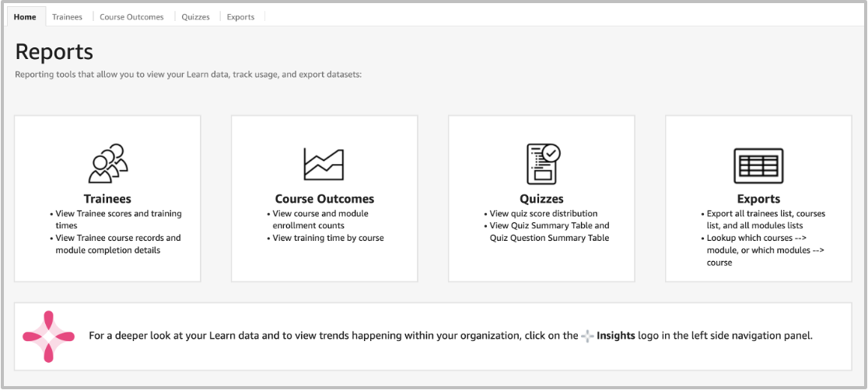Click the small inline Insights logo icon
The image size is (868, 390).
(587, 336)
